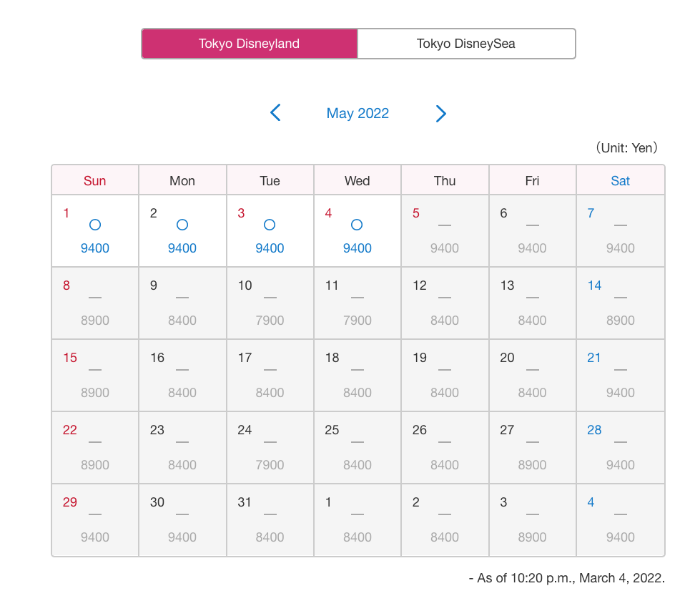Click the Wed column header
700x601 pixels.
point(358,180)
